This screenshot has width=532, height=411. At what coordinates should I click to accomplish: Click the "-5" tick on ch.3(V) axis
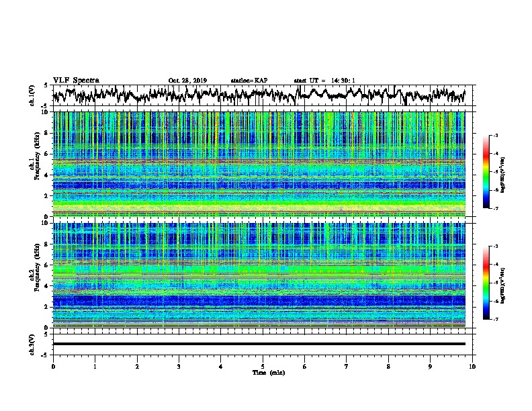[x=45, y=355]
